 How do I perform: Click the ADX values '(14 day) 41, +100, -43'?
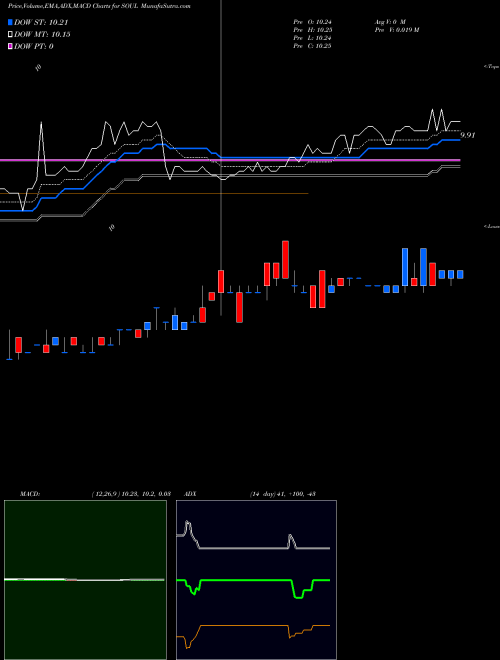[283, 494]
